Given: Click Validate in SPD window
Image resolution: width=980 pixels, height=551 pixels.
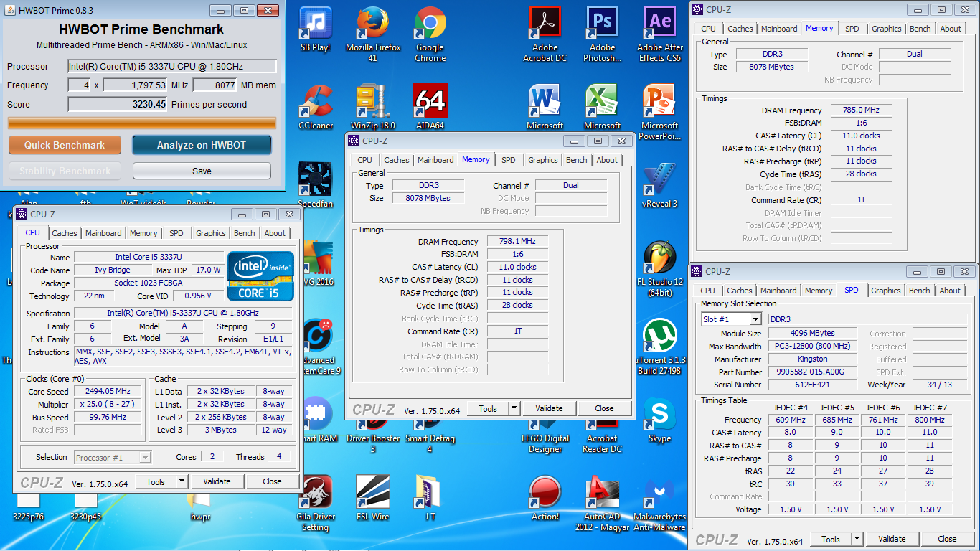Looking at the screenshot, I should [892, 539].
